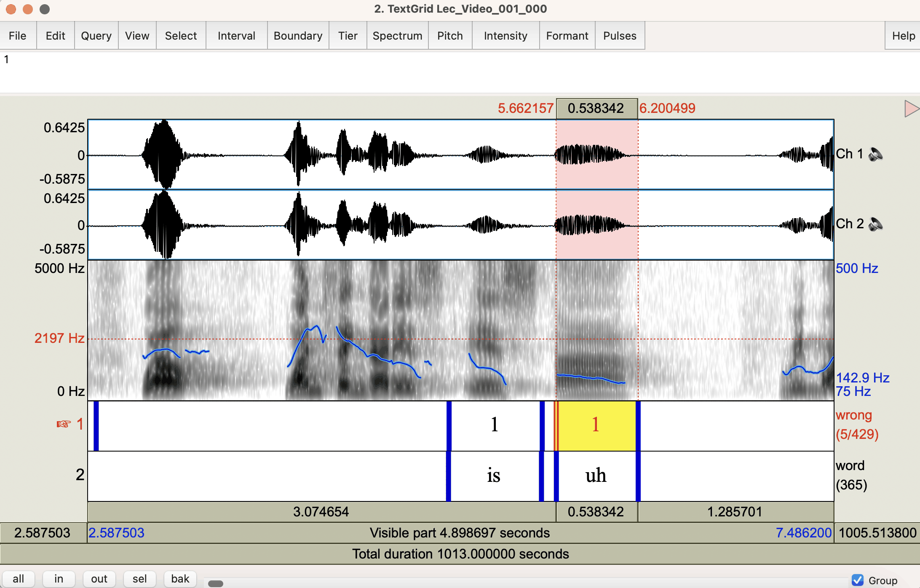The image size is (920, 588).
Task: Mute channel 2 speaker icon
Action: pos(876,224)
